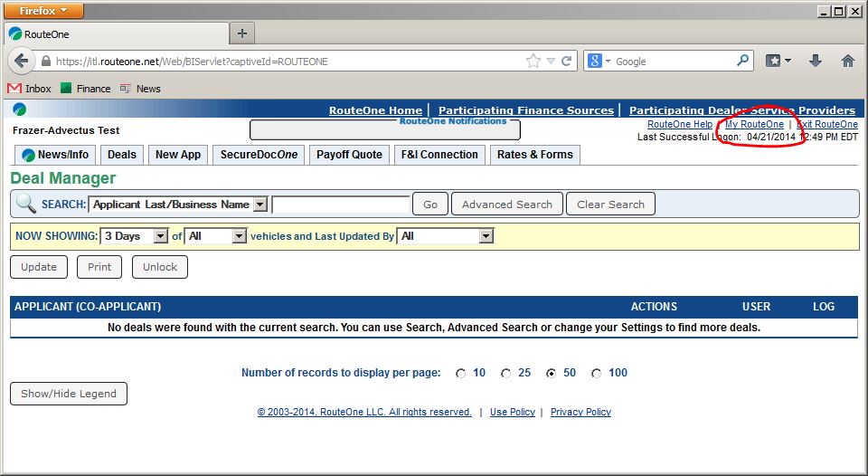Click the Deal Manager search magnifier icon
868x476 pixels.
point(25,204)
